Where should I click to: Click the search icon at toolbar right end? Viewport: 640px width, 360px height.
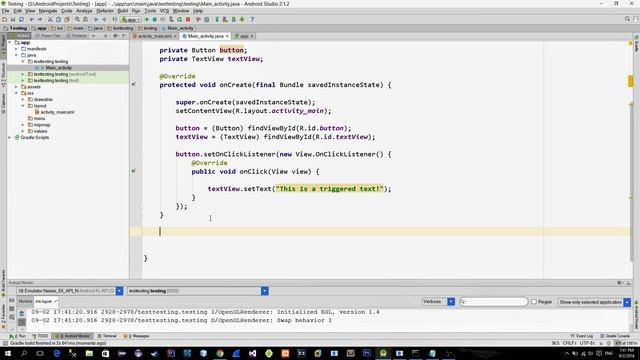[x=627, y=19]
